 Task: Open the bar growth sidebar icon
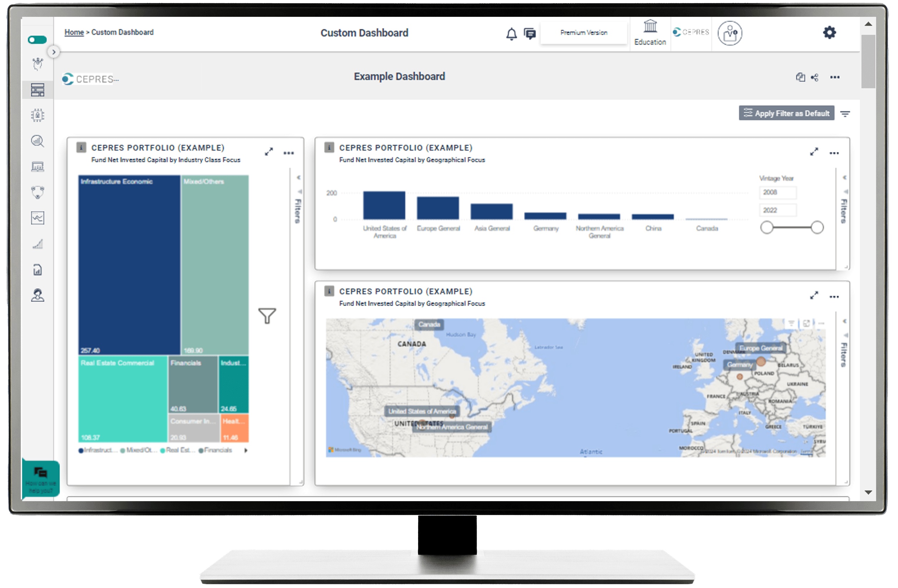click(37, 244)
